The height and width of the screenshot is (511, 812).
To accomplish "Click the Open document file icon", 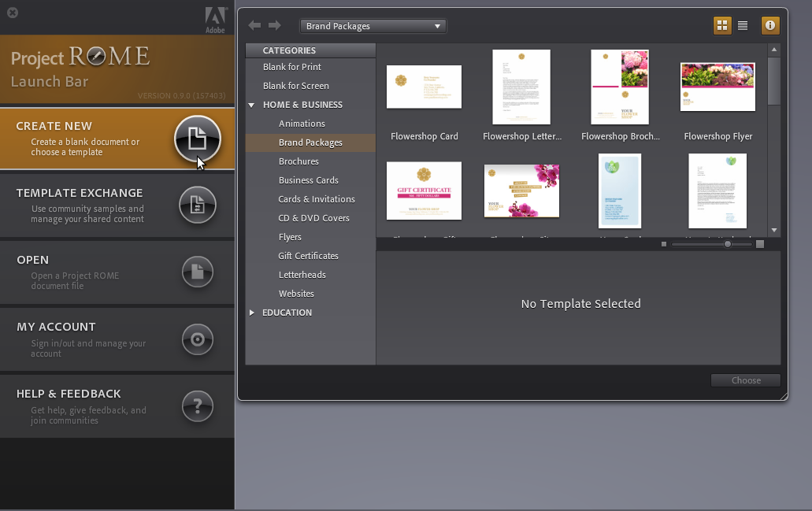I will 198,272.
